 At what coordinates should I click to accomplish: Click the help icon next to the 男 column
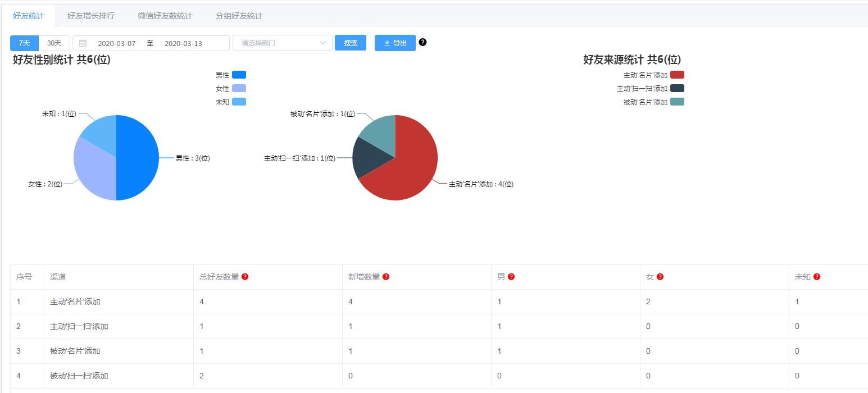(510, 276)
